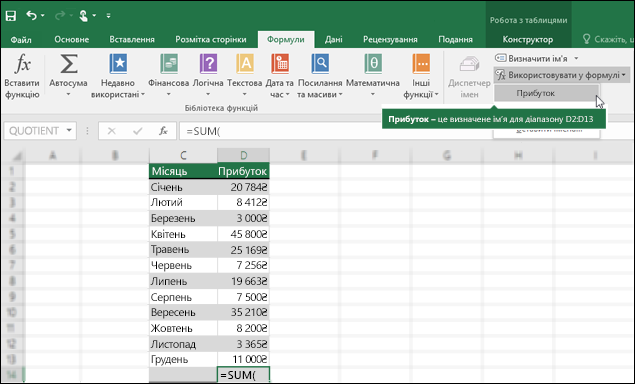
Task: Click cell Липень
Action: (183, 281)
